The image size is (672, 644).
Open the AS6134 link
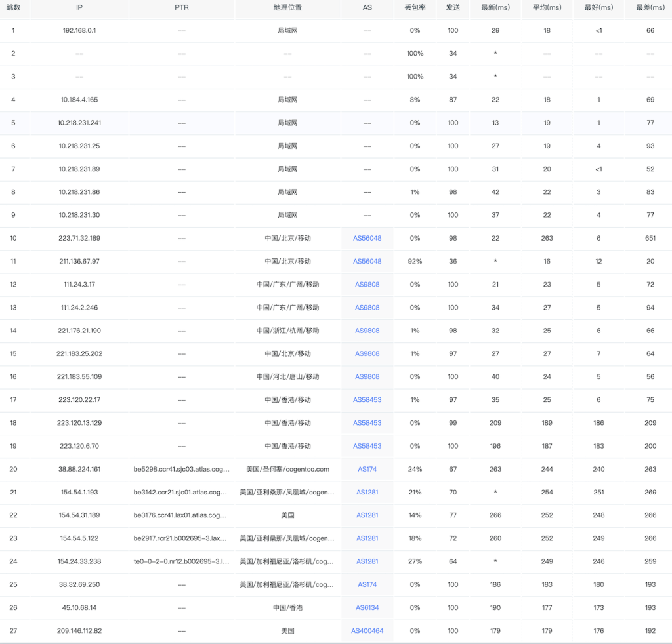pyautogui.click(x=367, y=607)
